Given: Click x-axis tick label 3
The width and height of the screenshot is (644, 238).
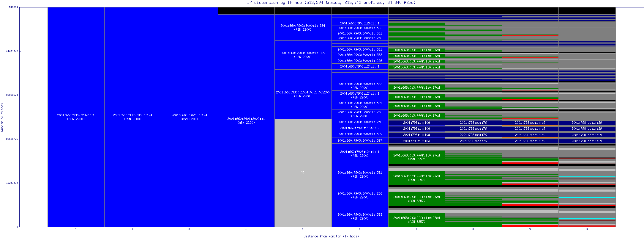Looking at the screenshot, I should click(x=189, y=229).
